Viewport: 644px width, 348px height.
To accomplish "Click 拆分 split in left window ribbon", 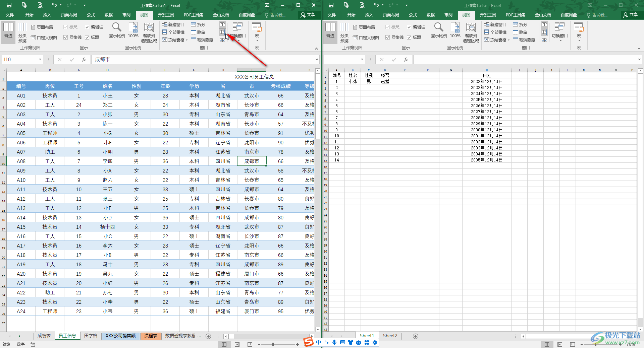I will coord(198,24).
